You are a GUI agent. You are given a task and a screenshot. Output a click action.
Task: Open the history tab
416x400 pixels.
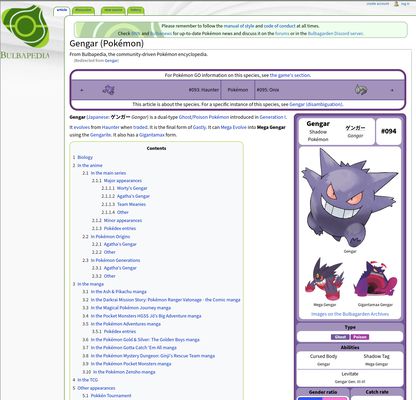pos(136,11)
